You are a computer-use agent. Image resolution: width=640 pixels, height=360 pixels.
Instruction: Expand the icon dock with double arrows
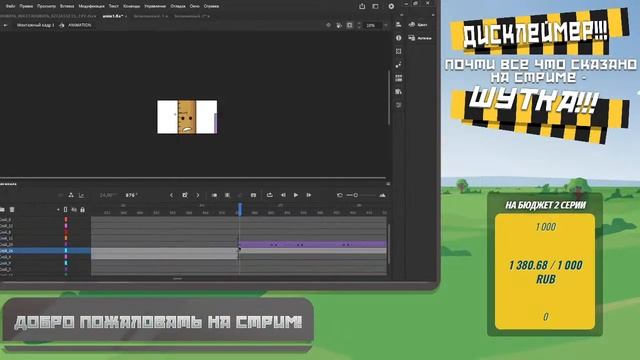402,15
